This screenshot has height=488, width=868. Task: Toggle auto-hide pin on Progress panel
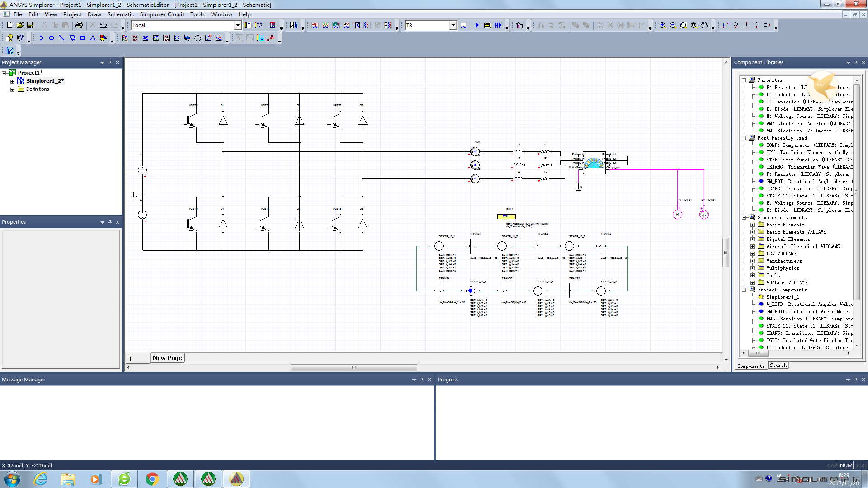pos(856,380)
